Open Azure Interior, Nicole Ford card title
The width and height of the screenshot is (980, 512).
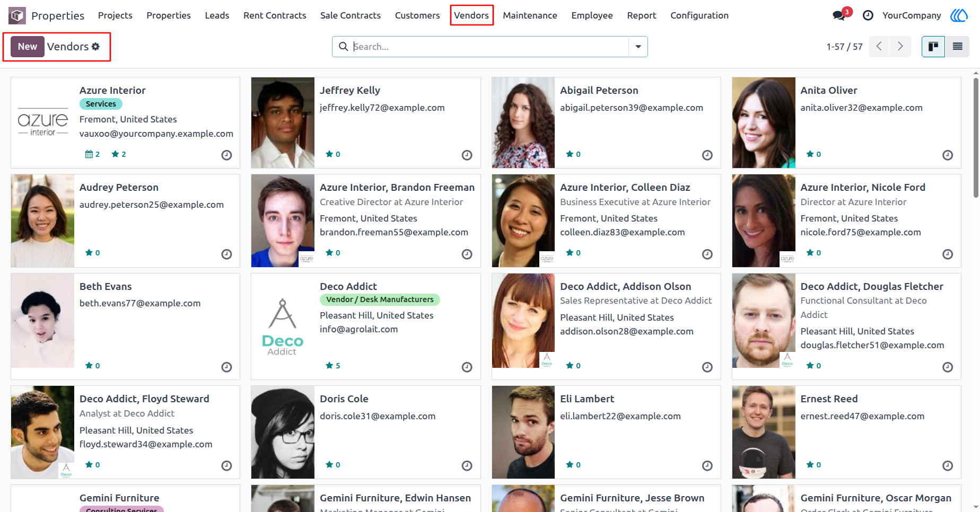click(x=863, y=187)
